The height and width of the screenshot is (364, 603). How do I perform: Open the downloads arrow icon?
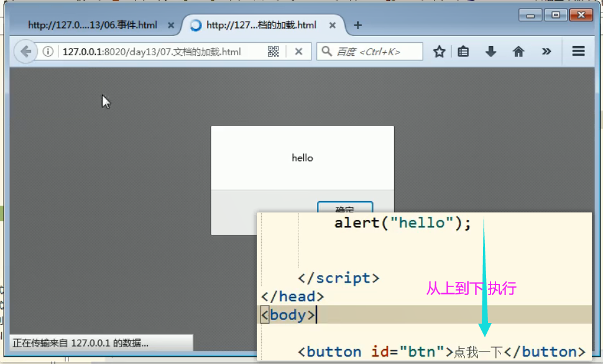coord(490,51)
